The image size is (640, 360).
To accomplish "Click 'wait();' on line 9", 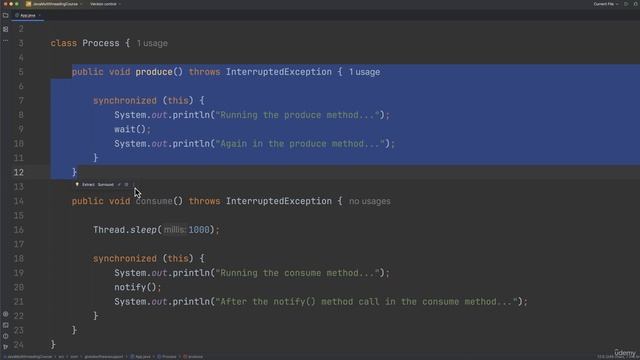I will coord(132,129).
